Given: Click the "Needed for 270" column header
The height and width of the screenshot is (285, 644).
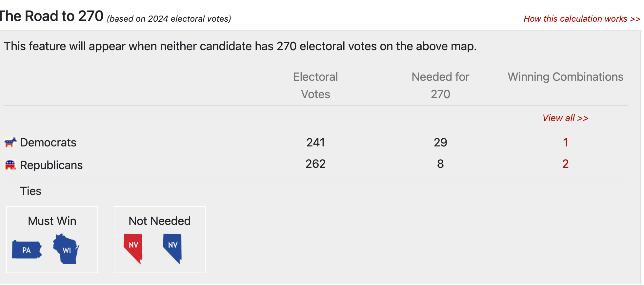Looking at the screenshot, I should click(x=440, y=85).
